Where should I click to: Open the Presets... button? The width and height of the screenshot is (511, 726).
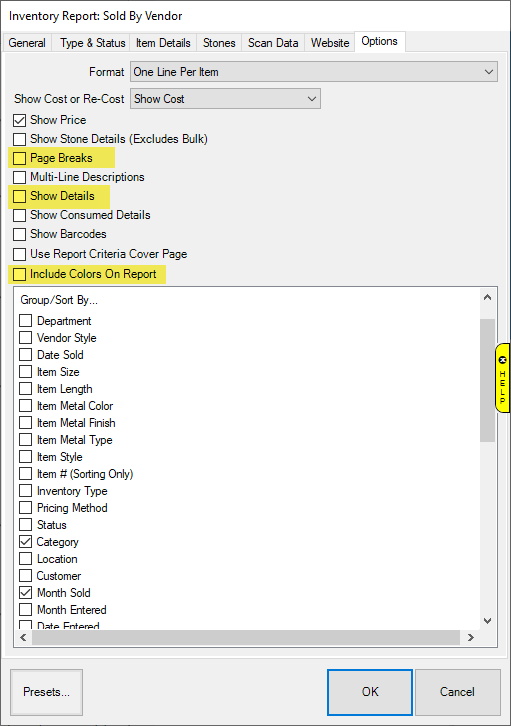coord(46,692)
